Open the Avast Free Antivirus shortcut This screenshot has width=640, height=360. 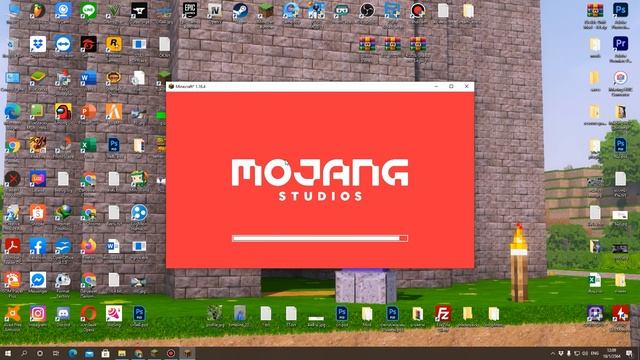(12, 313)
